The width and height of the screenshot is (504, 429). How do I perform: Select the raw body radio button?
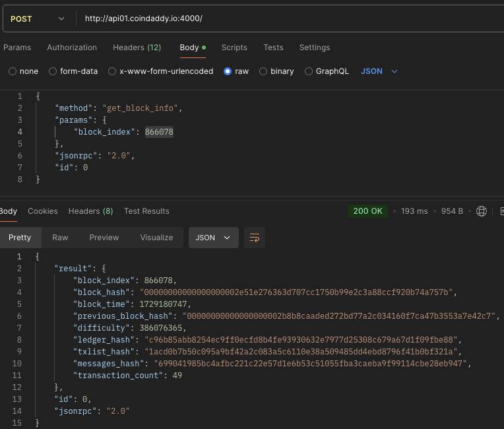click(227, 71)
